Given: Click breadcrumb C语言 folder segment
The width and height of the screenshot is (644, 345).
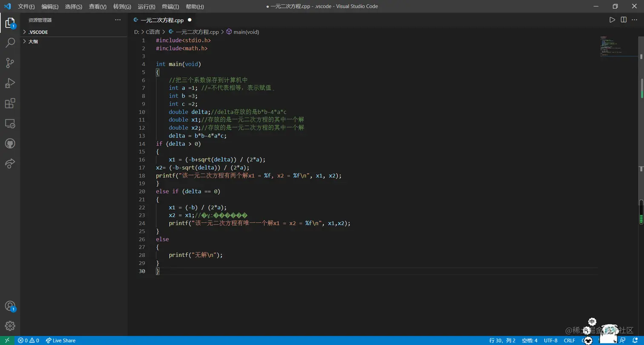Looking at the screenshot, I should (x=153, y=32).
